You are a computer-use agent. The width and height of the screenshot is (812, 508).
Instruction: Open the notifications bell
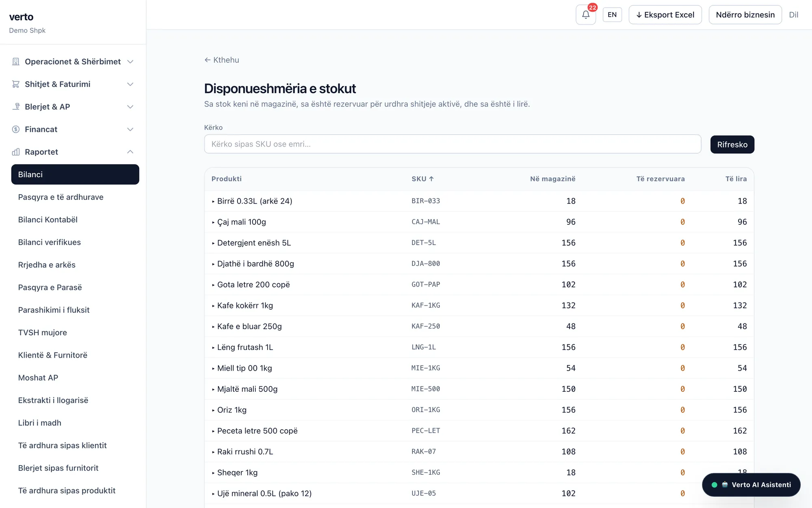pos(585,15)
